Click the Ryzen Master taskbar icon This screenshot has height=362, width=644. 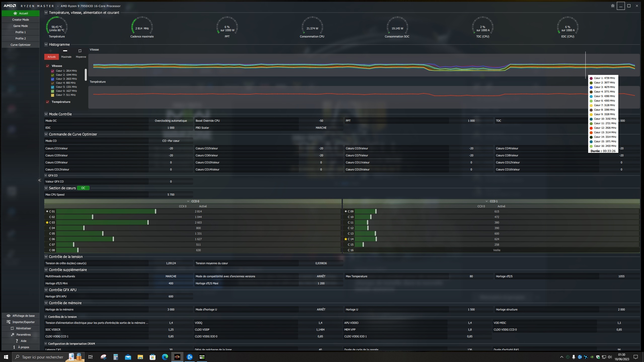[x=177, y=357]
